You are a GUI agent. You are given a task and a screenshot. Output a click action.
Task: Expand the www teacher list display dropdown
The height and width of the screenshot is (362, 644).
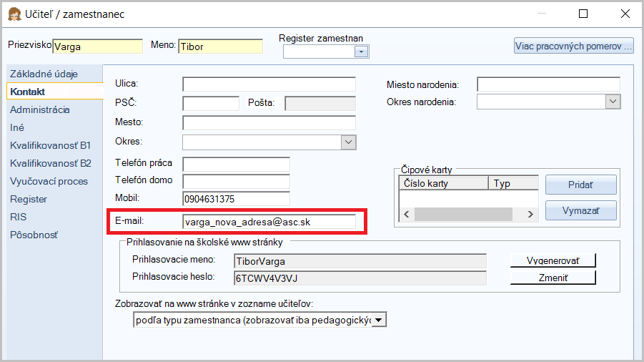click(x=379, y=320)
